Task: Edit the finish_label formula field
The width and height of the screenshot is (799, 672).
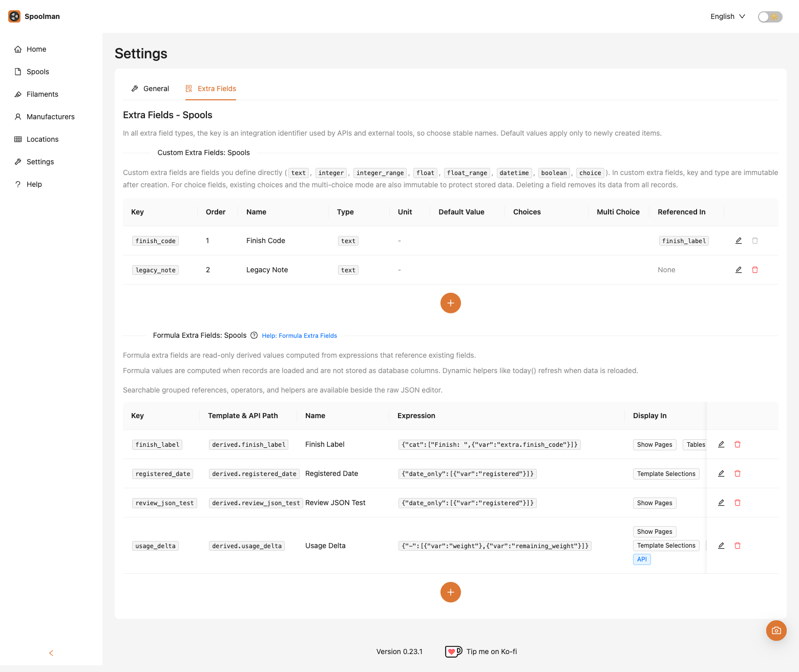Action: tap(721, 444)
